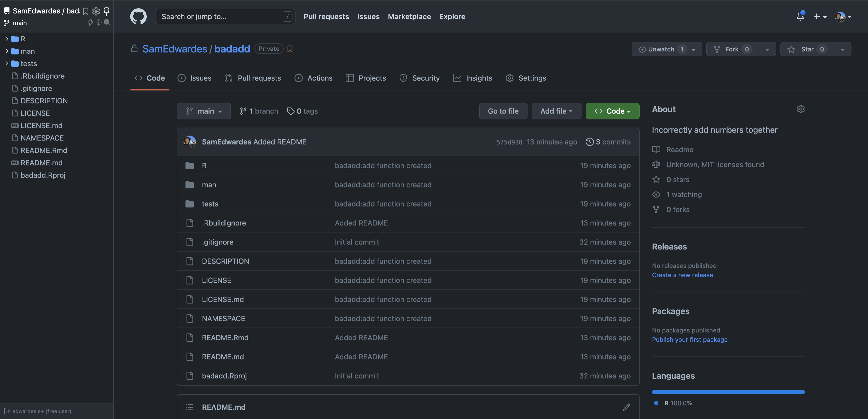This screenshot has width=868, height=419.
Task: Click the Octotree collapse-all arrows icon
Action: point(98,22)
